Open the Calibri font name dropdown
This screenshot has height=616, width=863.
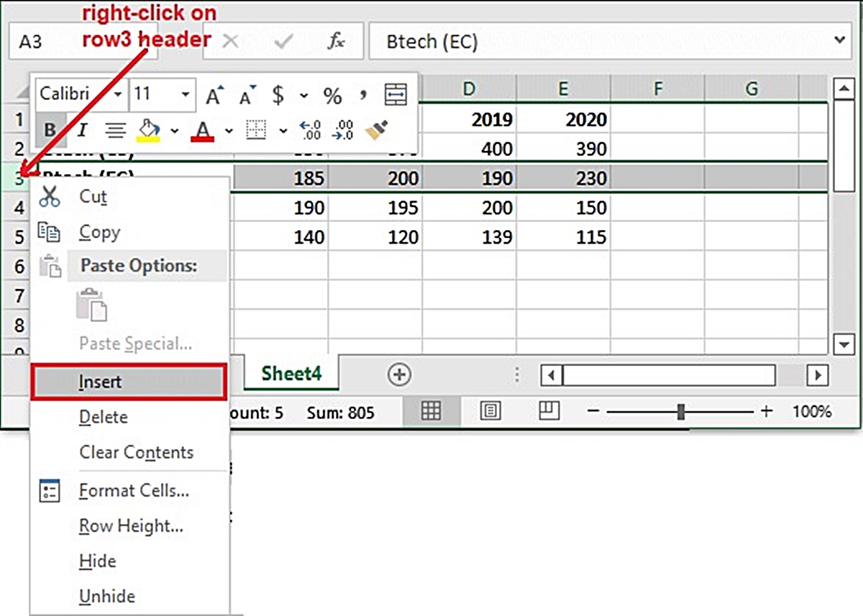click(117, 95)
